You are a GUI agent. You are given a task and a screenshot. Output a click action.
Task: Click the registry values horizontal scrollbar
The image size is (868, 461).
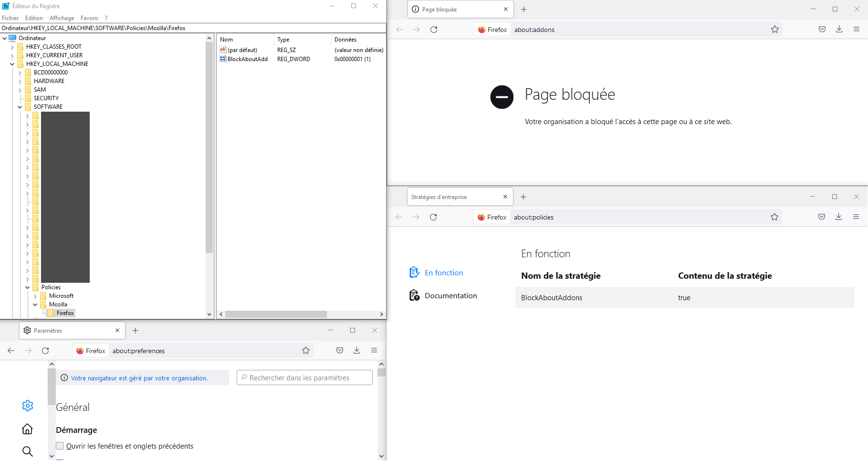pos(276,314)
